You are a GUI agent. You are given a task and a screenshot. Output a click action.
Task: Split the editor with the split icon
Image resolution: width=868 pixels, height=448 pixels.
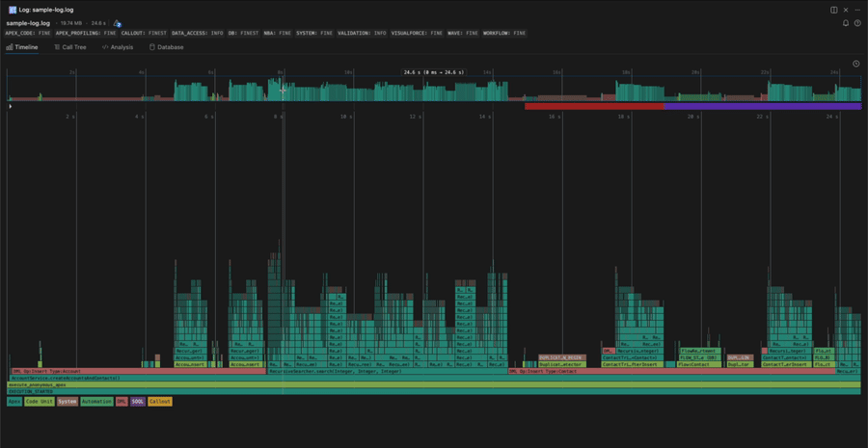[833, 10]
